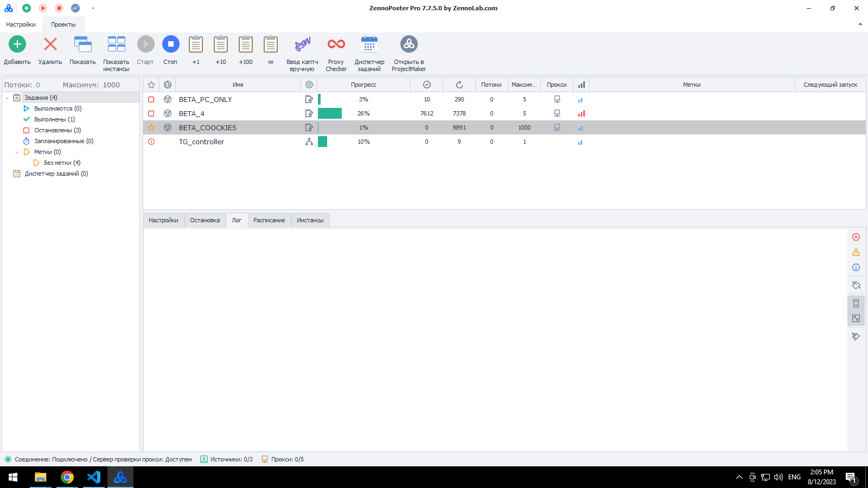Click the green plus in the title bar
Screen dimensions: 868x488
coord(27,8)
